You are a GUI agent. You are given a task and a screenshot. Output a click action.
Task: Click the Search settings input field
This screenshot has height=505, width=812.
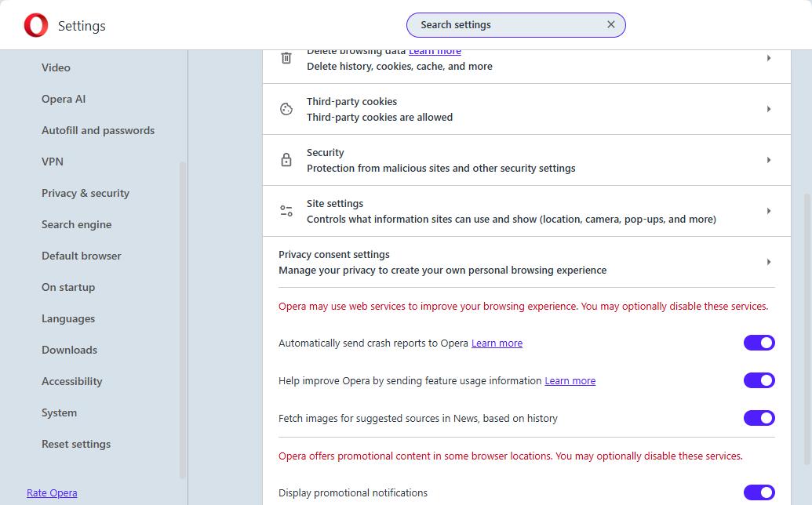click(506, 24)
